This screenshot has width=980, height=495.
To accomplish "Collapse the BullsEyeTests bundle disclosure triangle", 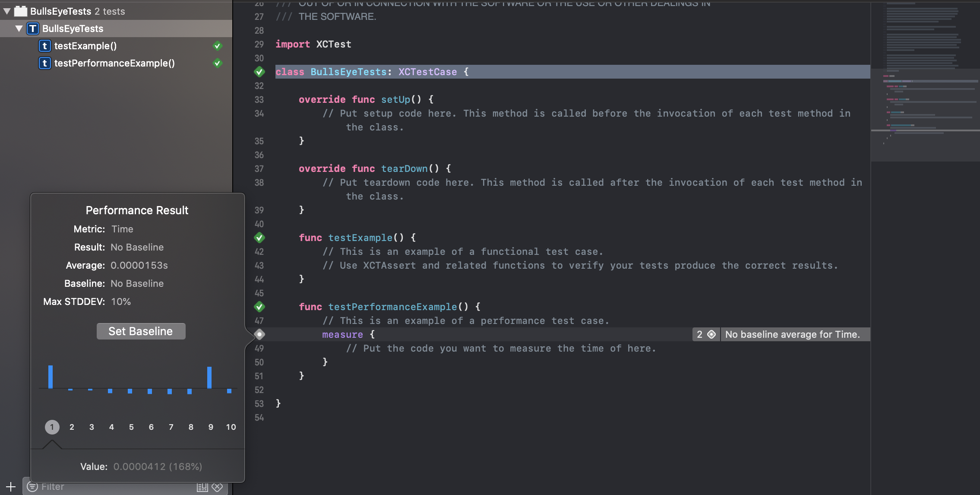I will click(x=7, y=11).
